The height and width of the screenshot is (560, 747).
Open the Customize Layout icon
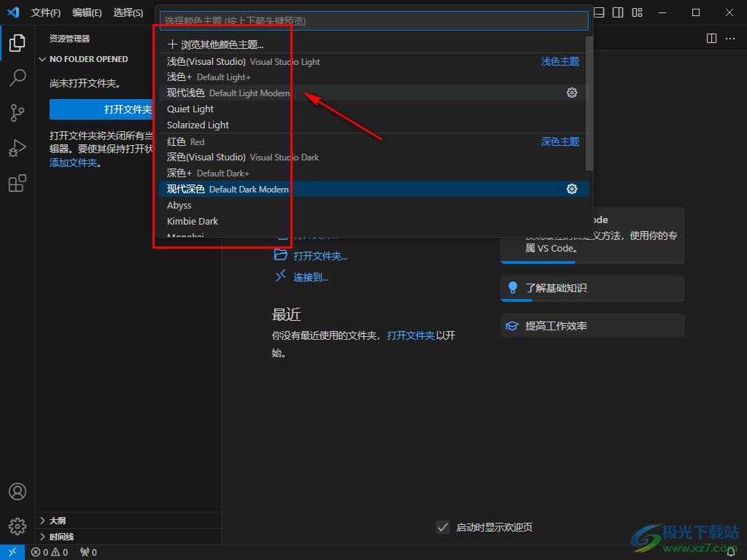(x=637, y=12)
